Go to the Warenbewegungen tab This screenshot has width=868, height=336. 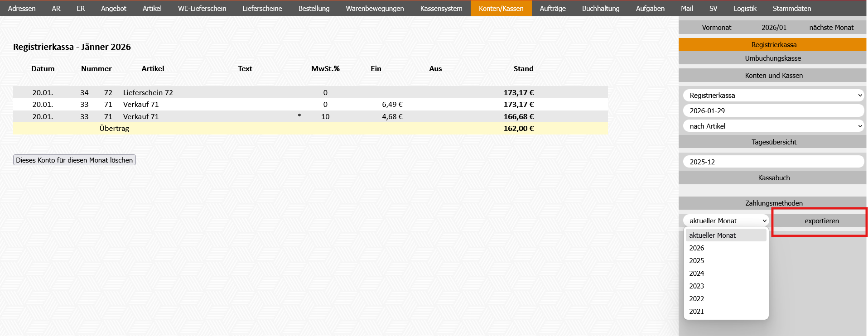coord(375,8)
